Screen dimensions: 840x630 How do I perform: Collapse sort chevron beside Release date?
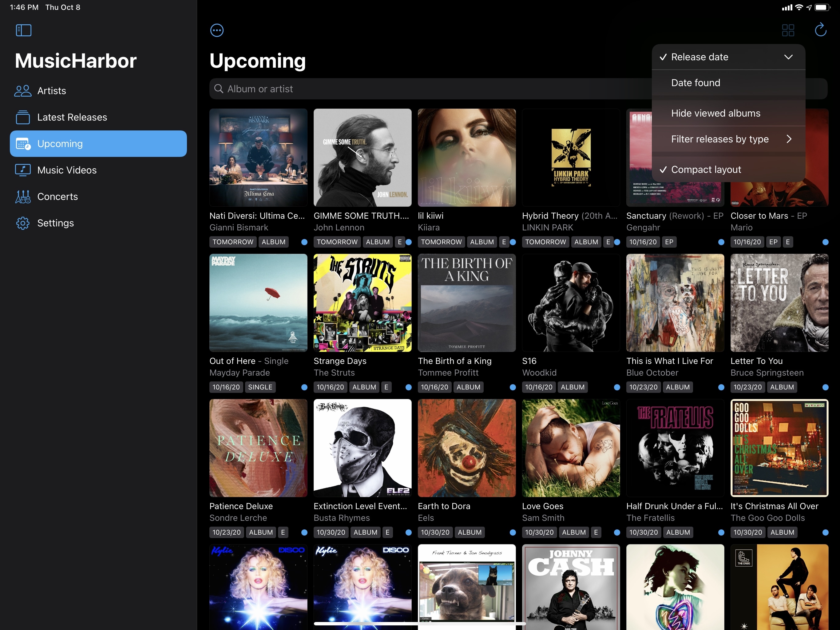coord(788,57)
